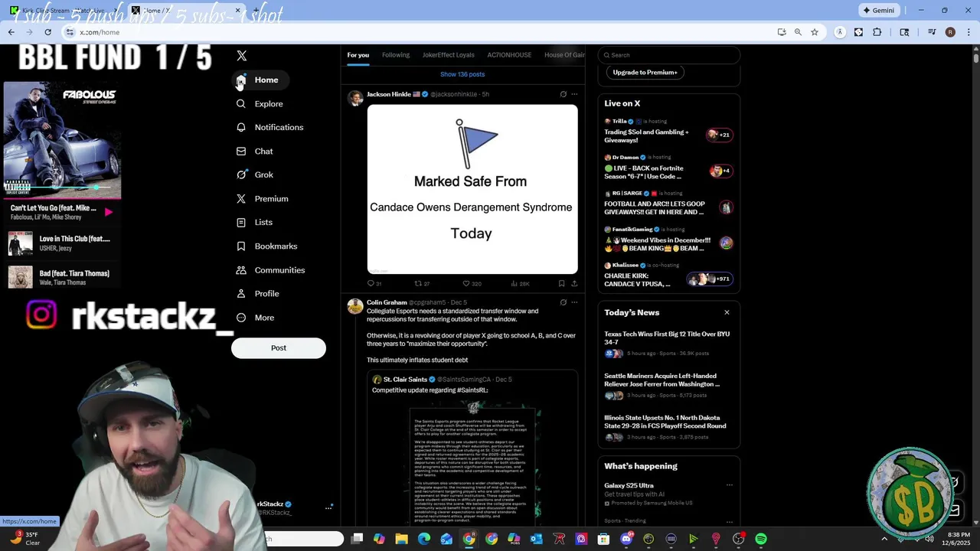Reply to Jackson Hinkle's post
The width and height of the screenshot is (980, 551).
coord(374,283)
